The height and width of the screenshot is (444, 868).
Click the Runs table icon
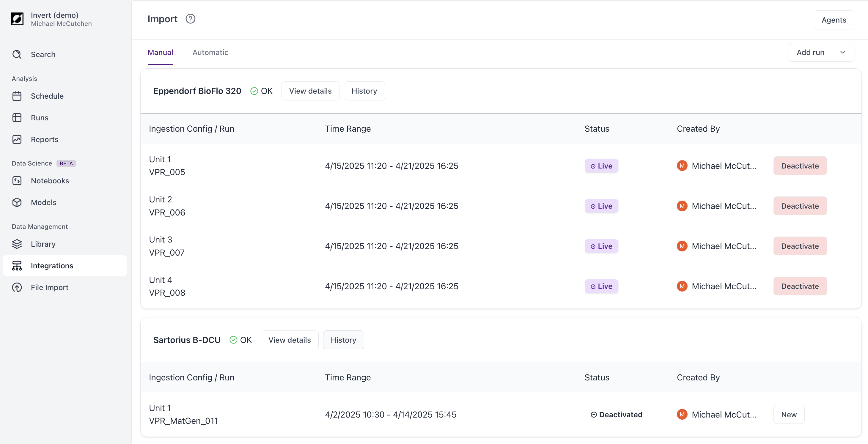tap(17, 118)
